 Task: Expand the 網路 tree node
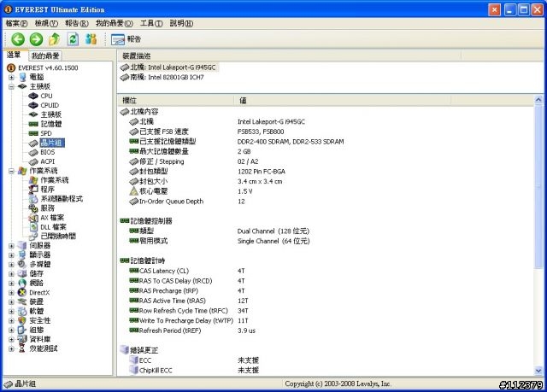[x=11, y=284]
